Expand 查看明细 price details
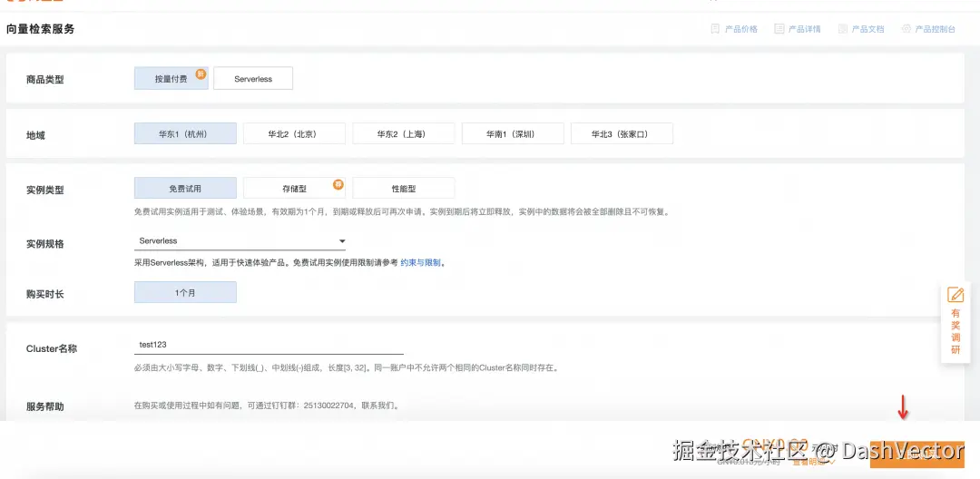This screenshot has height=479, width=980. pos(813,462)
